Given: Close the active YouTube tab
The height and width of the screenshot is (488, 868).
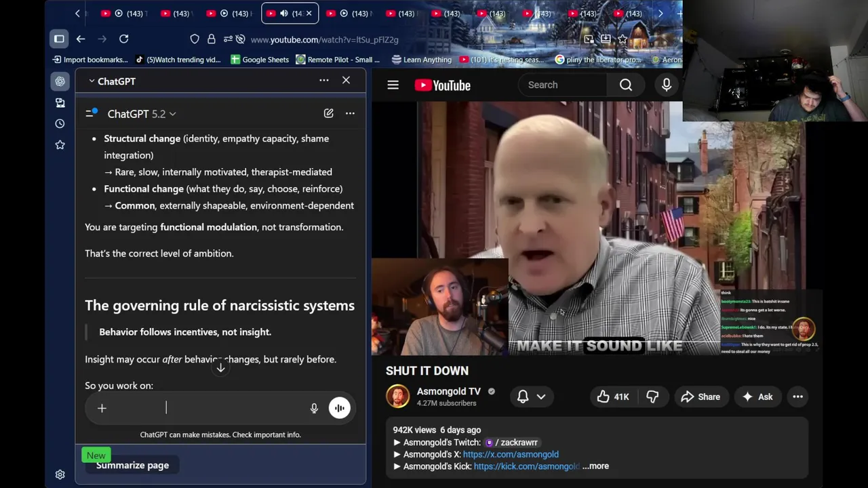Looking at the screenshot, I should (309, 14).
